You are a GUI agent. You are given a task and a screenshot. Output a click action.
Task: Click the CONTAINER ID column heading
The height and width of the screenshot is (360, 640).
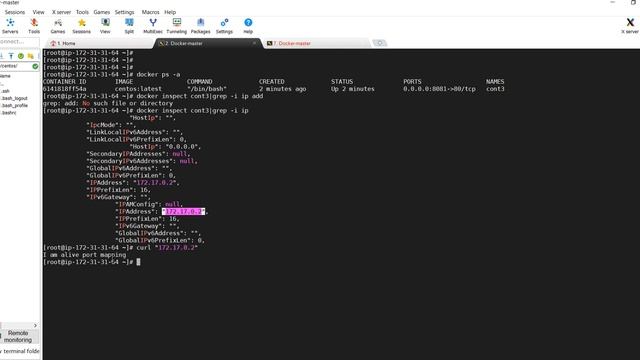tap(64, 82)
